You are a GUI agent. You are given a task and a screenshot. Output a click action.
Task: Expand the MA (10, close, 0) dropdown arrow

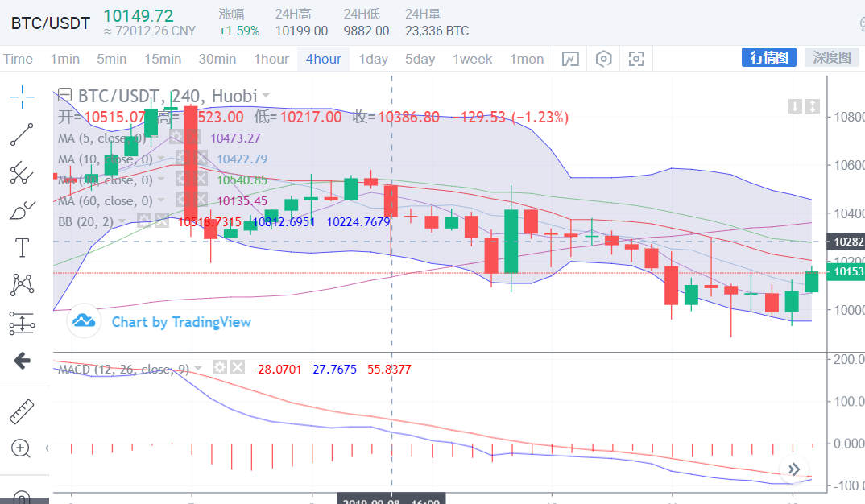[160, 159]
